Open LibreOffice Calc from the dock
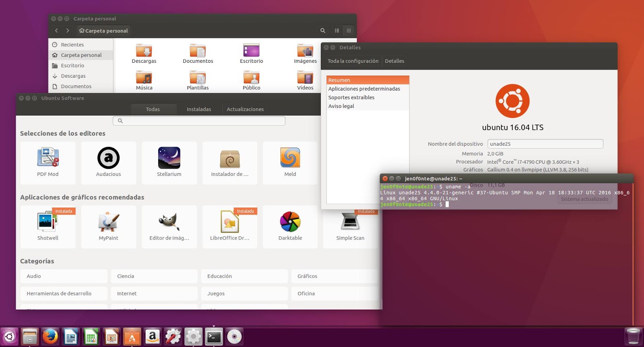The width and height of the screenshot is (644, 347). (x=91, y=337)
